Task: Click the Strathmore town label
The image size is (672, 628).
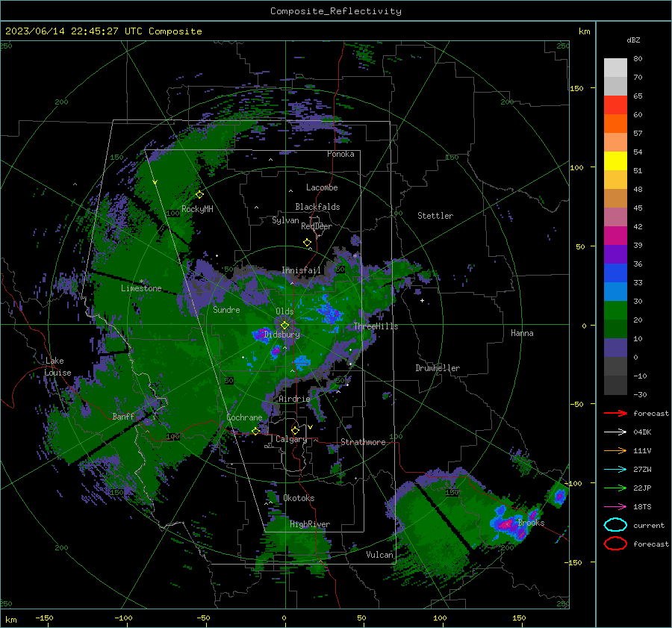Action: (363, 442)
